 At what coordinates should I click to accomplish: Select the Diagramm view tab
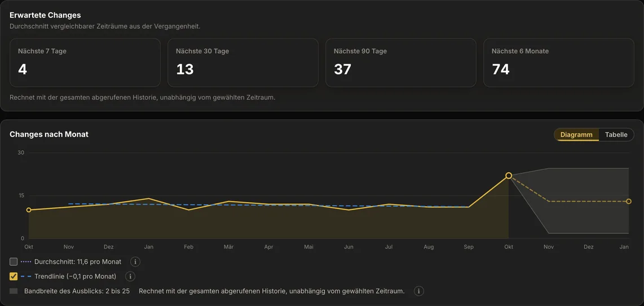click(576, 134)
